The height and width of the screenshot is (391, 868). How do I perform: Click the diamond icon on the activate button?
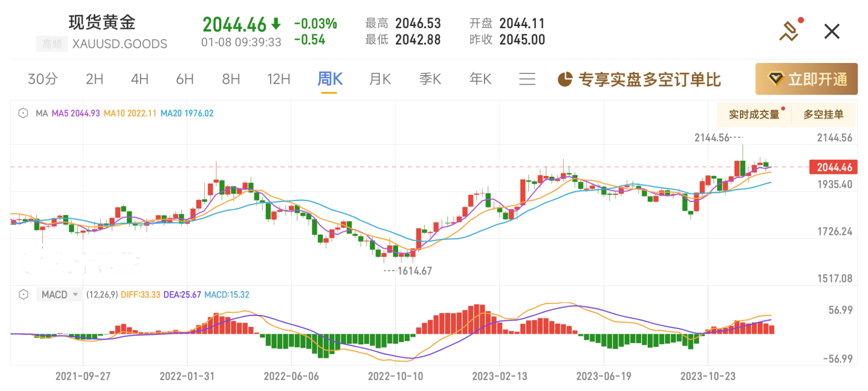[776, 79]
